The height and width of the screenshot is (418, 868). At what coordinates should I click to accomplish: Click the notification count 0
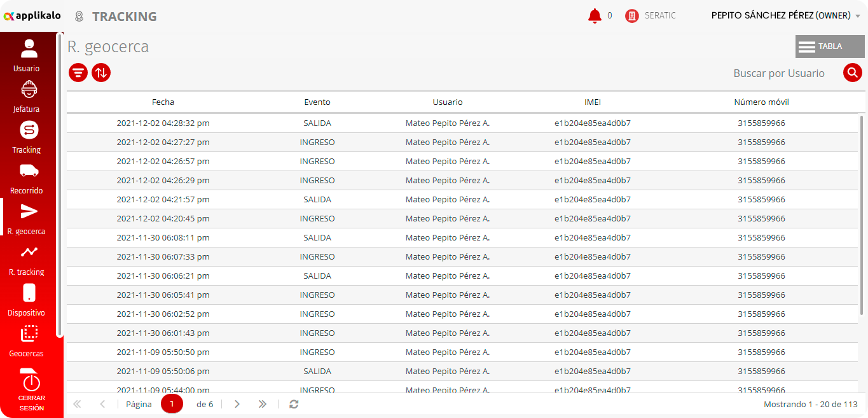610,16
